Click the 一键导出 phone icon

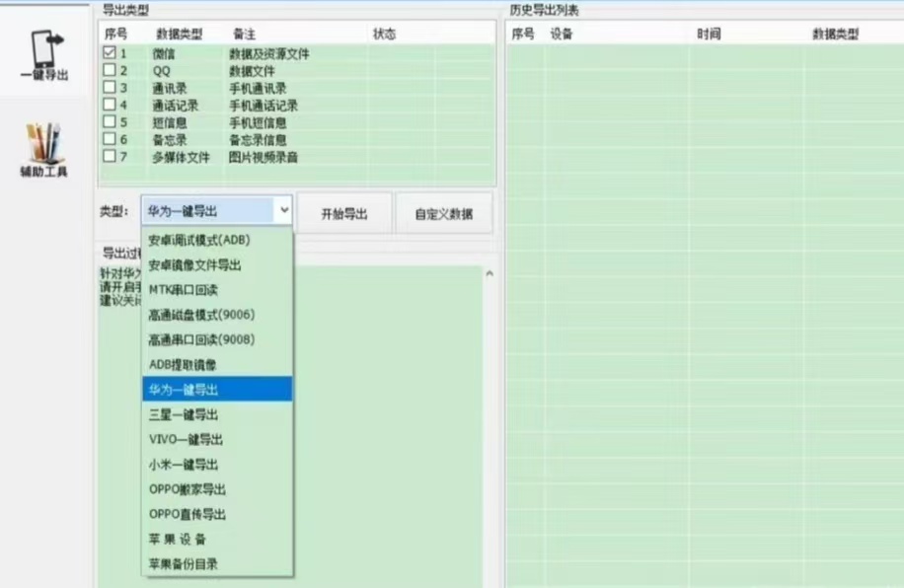click(43, 50)
